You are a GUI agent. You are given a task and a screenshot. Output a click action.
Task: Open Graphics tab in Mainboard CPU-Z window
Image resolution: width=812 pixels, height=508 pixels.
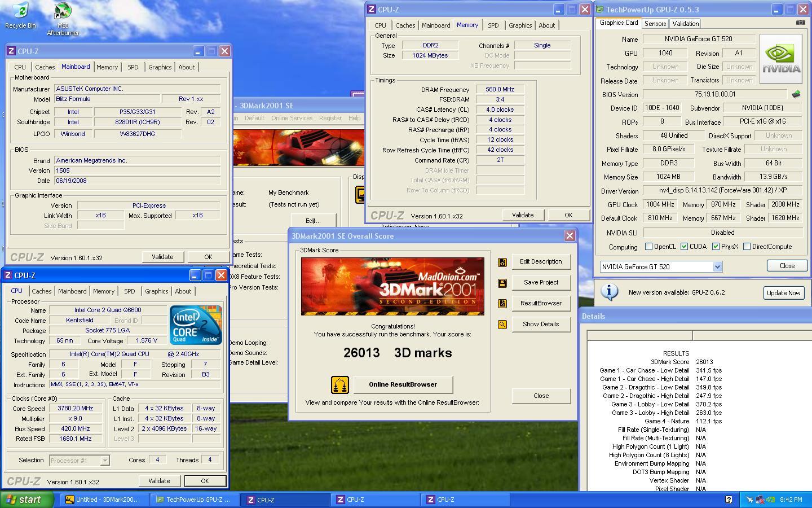point(160,67)
